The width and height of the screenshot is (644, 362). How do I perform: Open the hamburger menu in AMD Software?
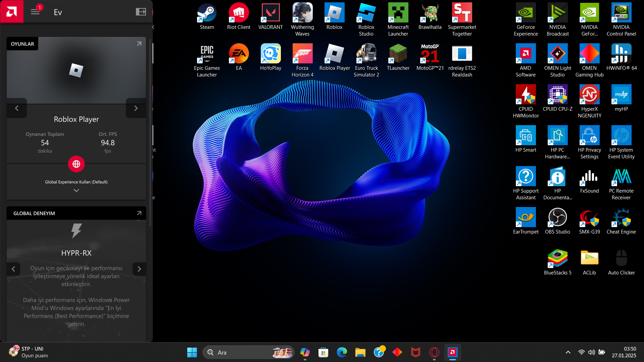click(x=35, y=11)
